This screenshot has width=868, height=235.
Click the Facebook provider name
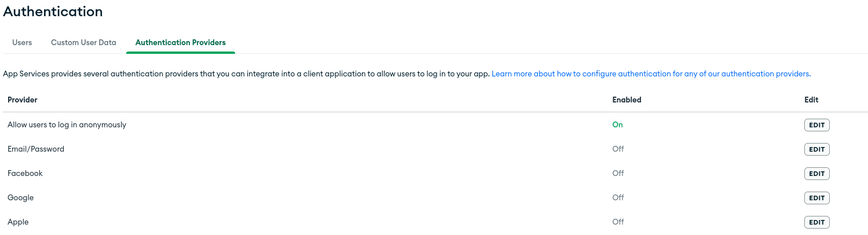tap(25, 173)
